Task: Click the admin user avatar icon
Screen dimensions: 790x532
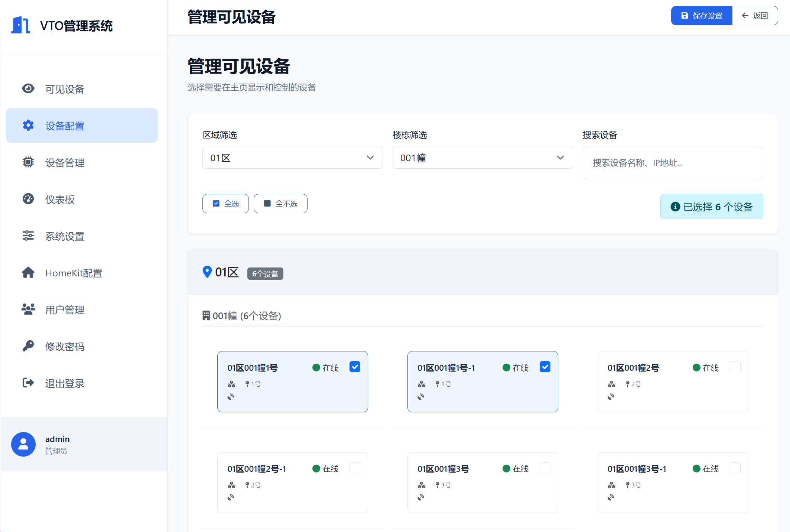Action: pyautogui.click(x=23, y=444)
